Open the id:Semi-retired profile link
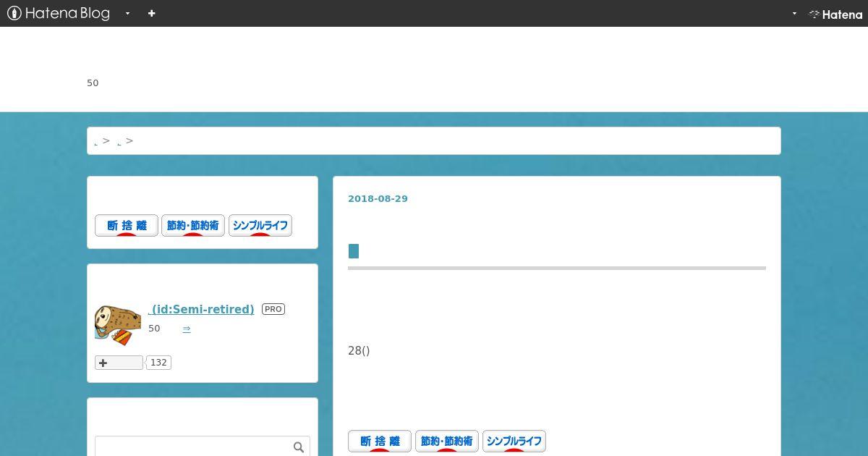The height and width of the screenshot is (456, 868). pos(201,309)
